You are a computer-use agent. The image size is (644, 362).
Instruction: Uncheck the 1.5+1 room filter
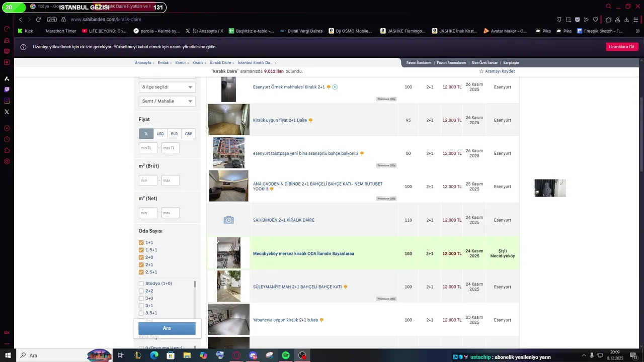click(x=141, y=250)
